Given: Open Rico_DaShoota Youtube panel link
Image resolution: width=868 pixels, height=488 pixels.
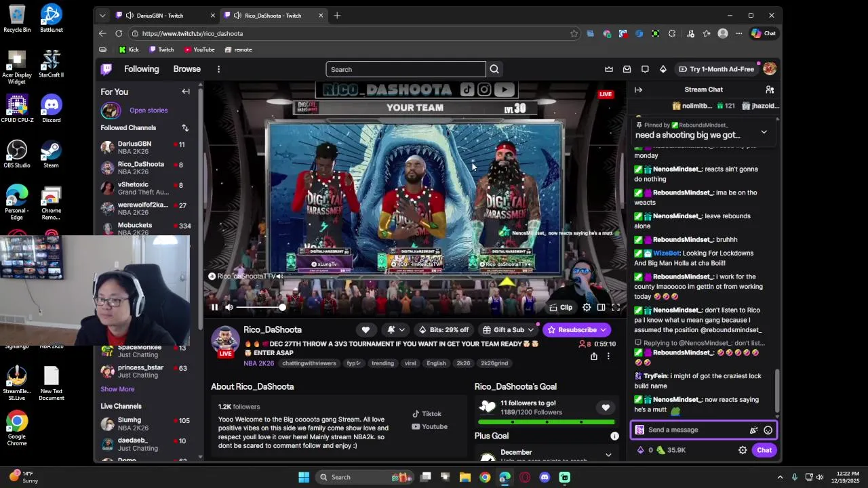Looking at the screenshot, I should [429, 426].
